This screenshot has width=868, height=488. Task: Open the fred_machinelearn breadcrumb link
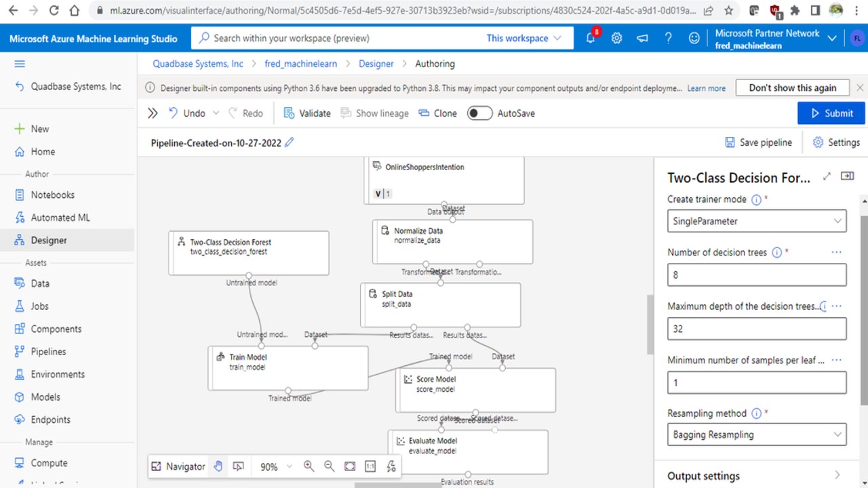click(300, 64)
